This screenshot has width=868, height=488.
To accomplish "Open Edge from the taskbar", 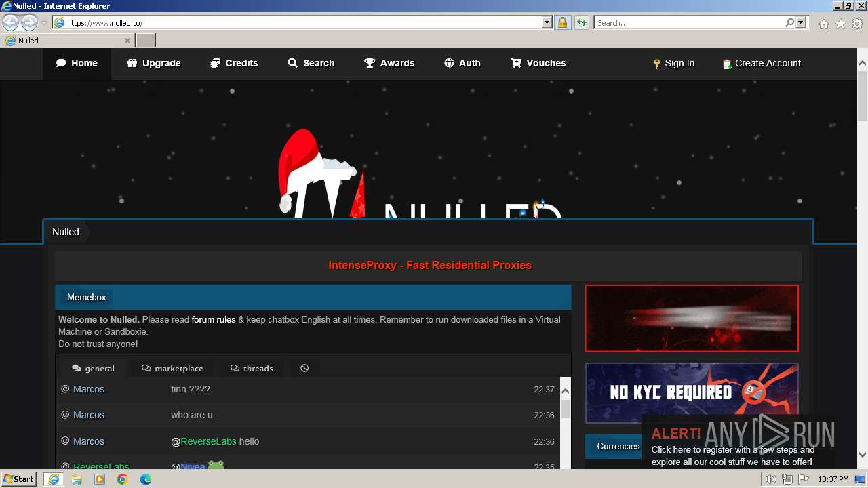I will (146, 479).
